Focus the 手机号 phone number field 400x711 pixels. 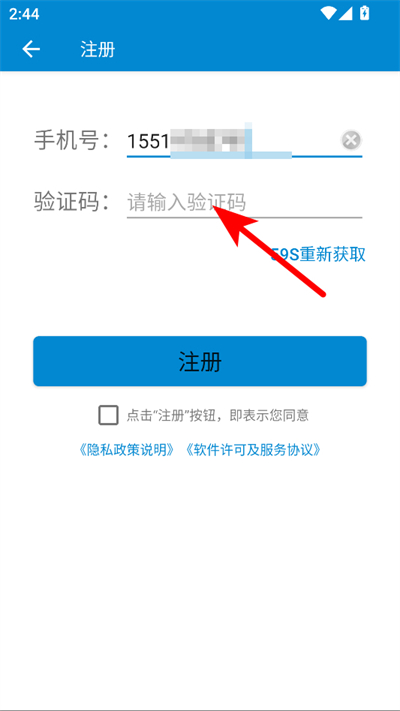click(x=244, y=141)
